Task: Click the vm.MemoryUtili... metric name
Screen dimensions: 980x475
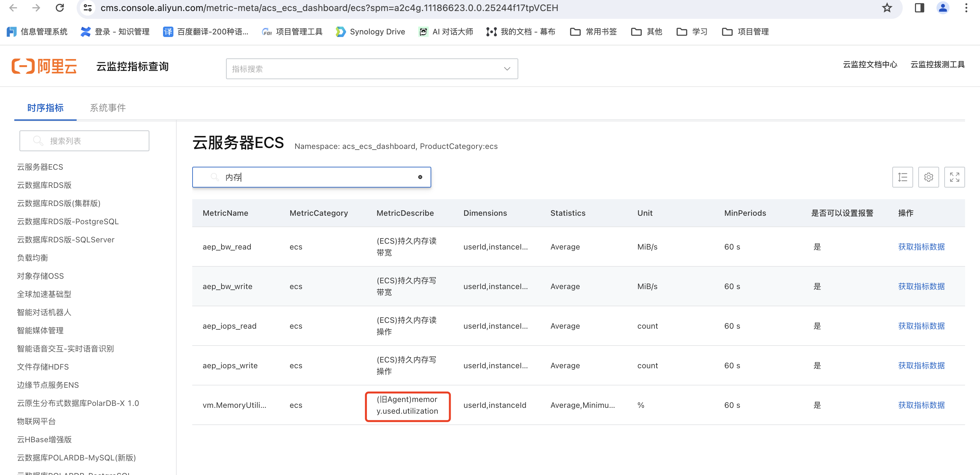Action: 234,405
